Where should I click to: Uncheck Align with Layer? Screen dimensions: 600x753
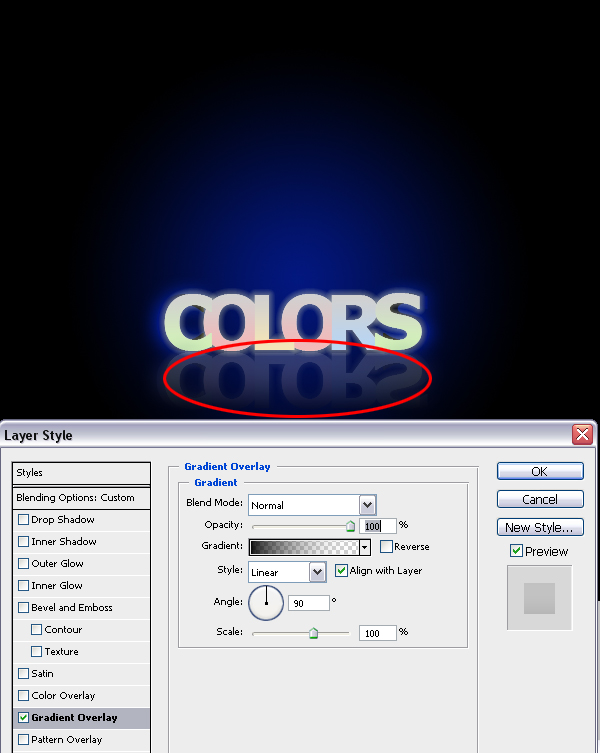[341, 571]
